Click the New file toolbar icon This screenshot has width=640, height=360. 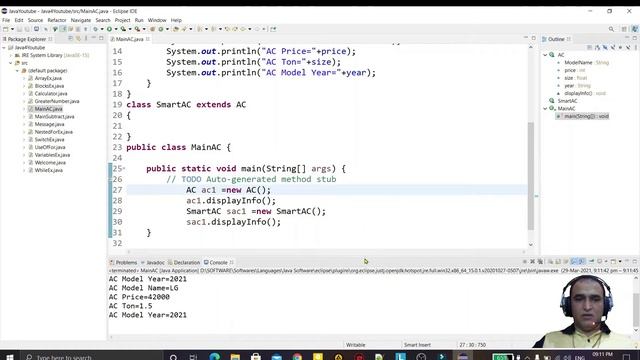click(6, 29)
